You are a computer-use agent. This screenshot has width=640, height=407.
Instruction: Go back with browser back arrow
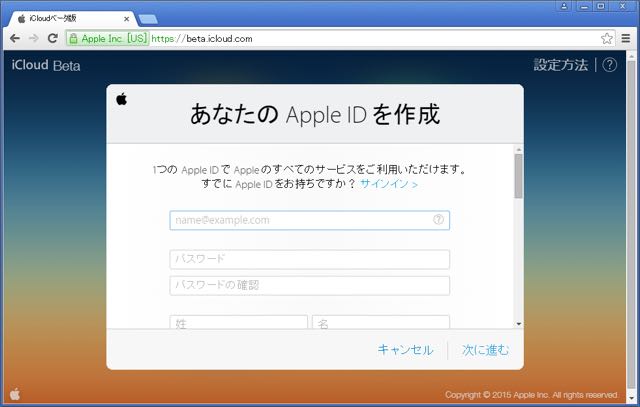coord(15,38)
